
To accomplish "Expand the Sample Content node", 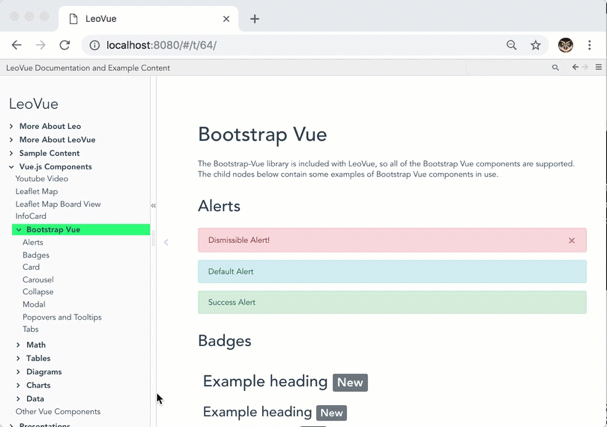I will (x=11, y=153).
